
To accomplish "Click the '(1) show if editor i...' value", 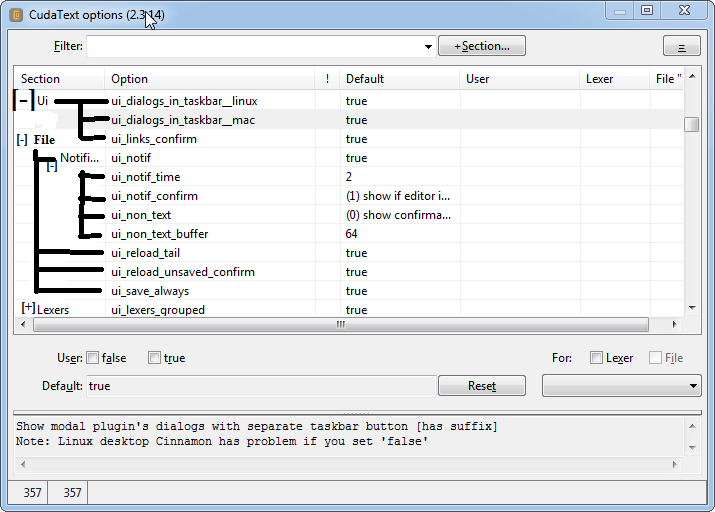I will point(398,196).
